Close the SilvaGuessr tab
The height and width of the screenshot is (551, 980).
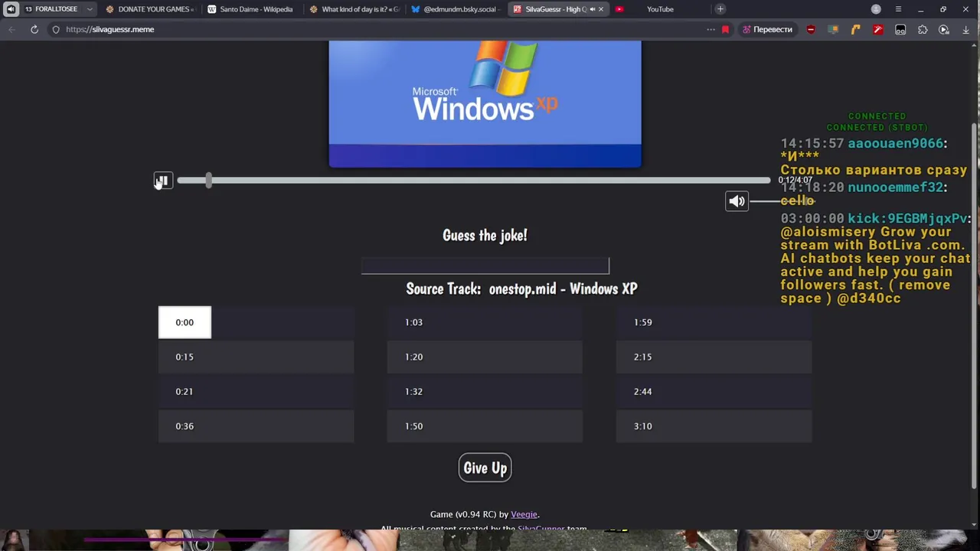coord(601,9)
